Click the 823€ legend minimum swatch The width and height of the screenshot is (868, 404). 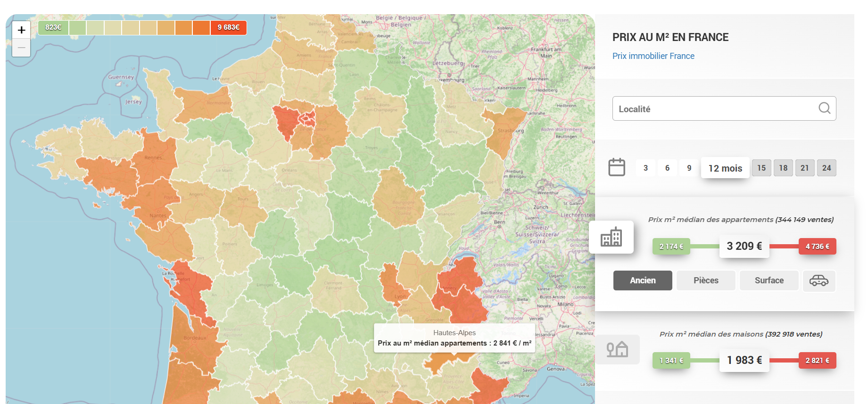(x=53, y=27)
